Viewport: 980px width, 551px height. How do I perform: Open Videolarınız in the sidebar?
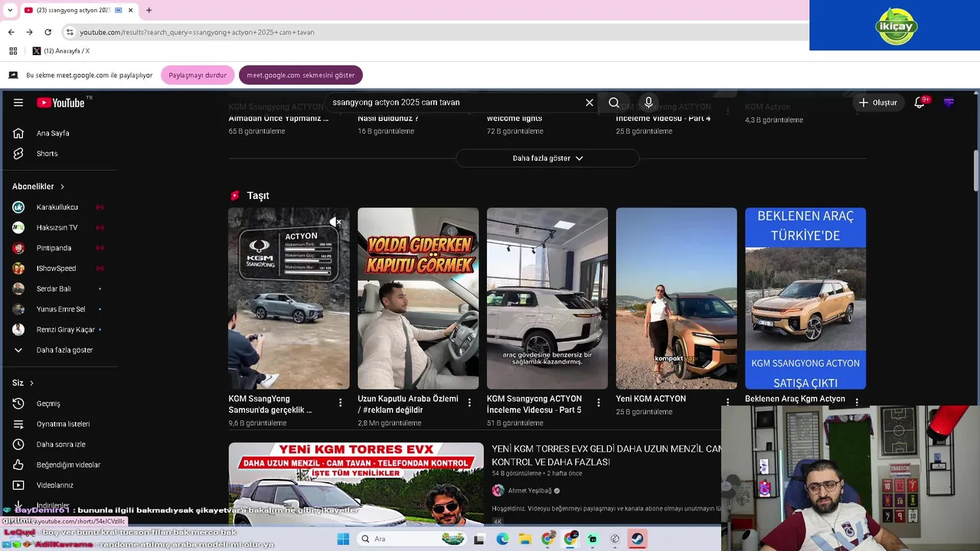[55, 485]
